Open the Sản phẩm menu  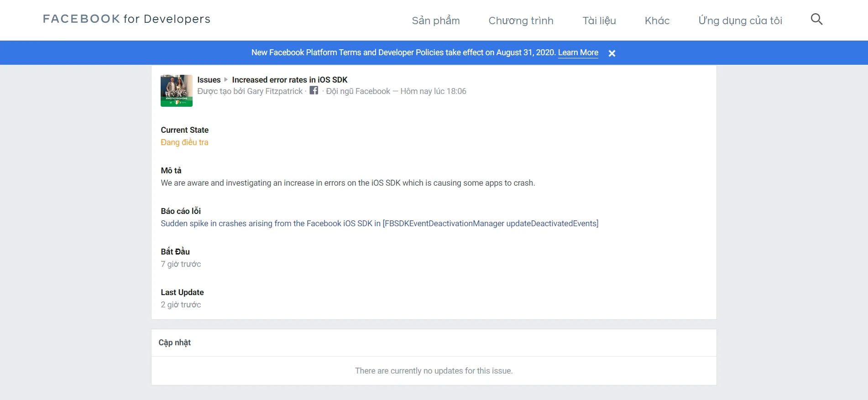point(436,21)
